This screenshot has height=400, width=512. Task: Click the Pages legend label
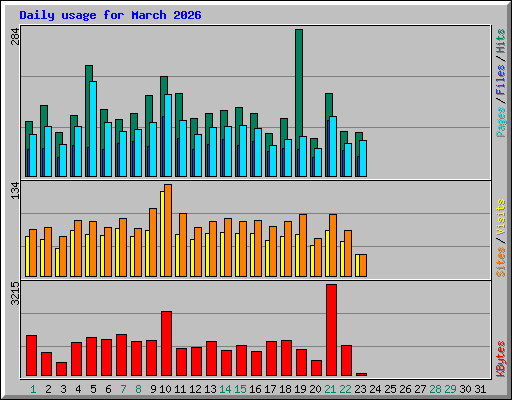501,122
